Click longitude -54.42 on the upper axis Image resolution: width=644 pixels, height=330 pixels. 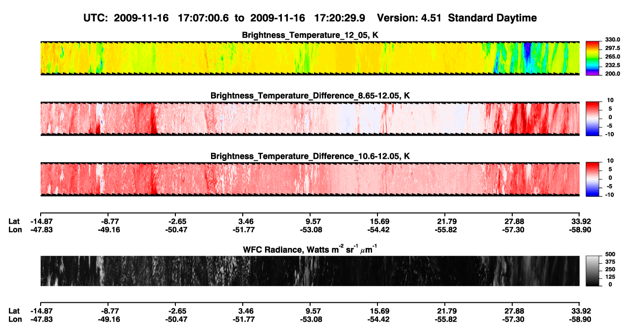pos(378,230)
